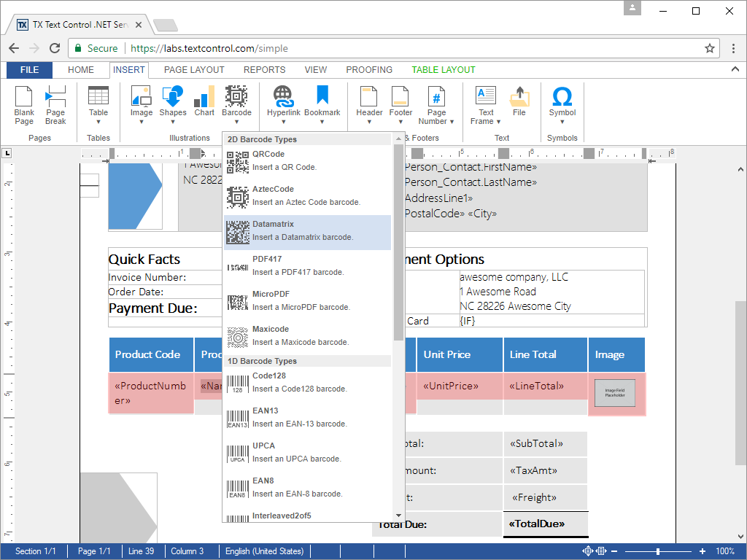
Task: Go back in the browser
Action: coord(14,48)
